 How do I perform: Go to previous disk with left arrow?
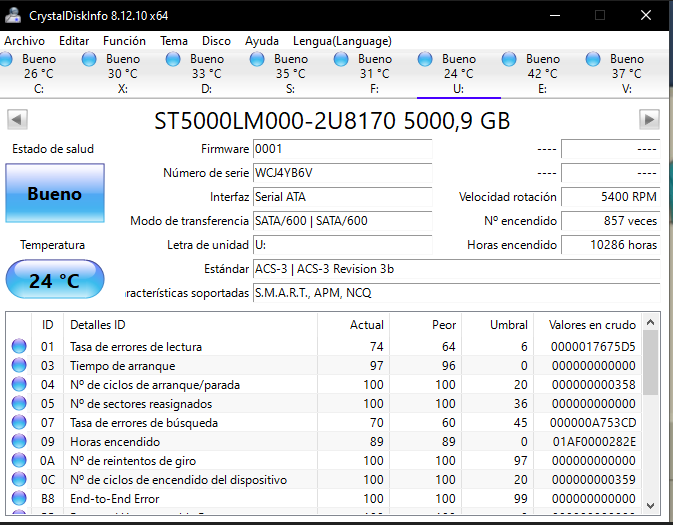pos(18,119)
